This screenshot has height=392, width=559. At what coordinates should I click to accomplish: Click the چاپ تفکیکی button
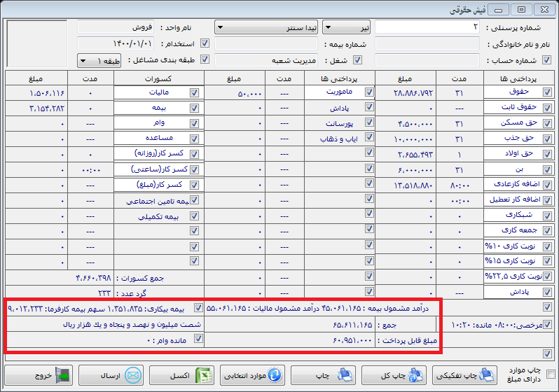coord(464,376)
